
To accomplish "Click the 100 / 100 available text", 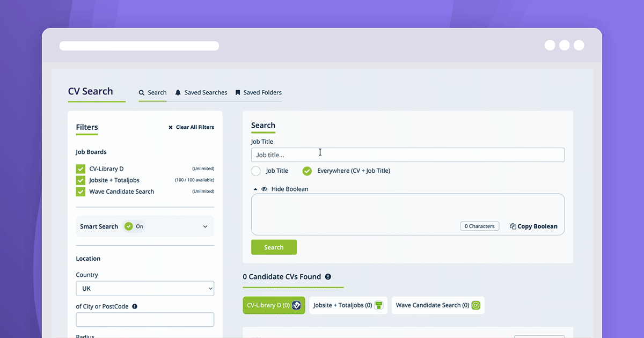I will point(194,180).
